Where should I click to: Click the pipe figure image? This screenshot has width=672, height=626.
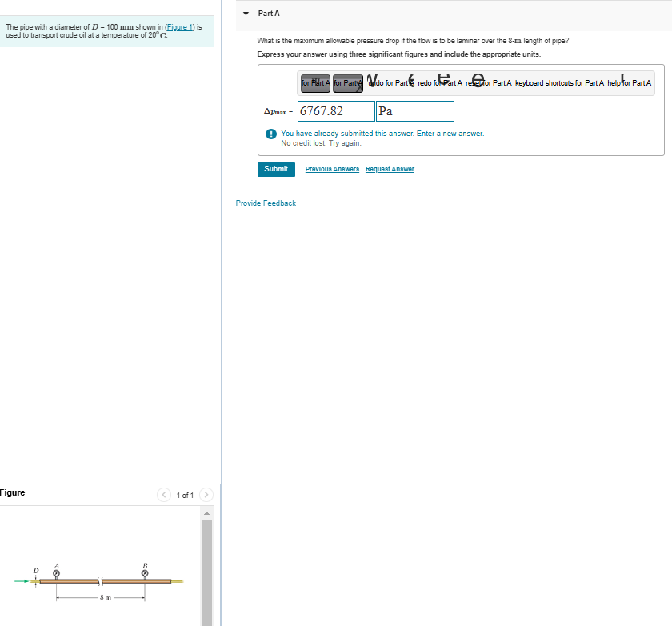tap(99, 582)
